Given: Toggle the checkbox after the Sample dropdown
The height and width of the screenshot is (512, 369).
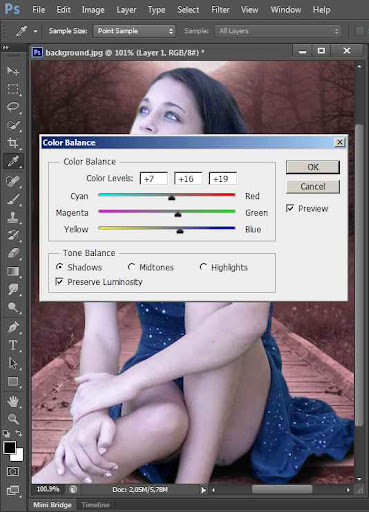Looking at the screenshot, I should pyautogui.click(x=360, y=31).
